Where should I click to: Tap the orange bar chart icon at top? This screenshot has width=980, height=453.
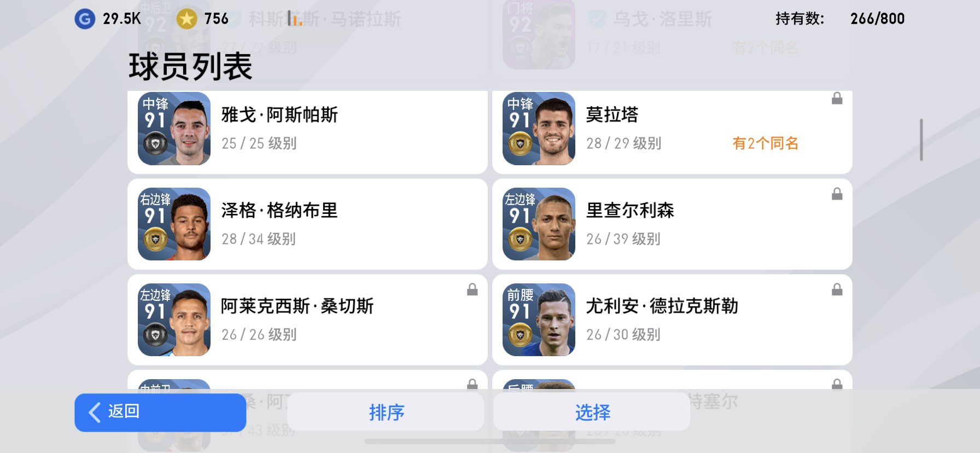coord(295,20)
